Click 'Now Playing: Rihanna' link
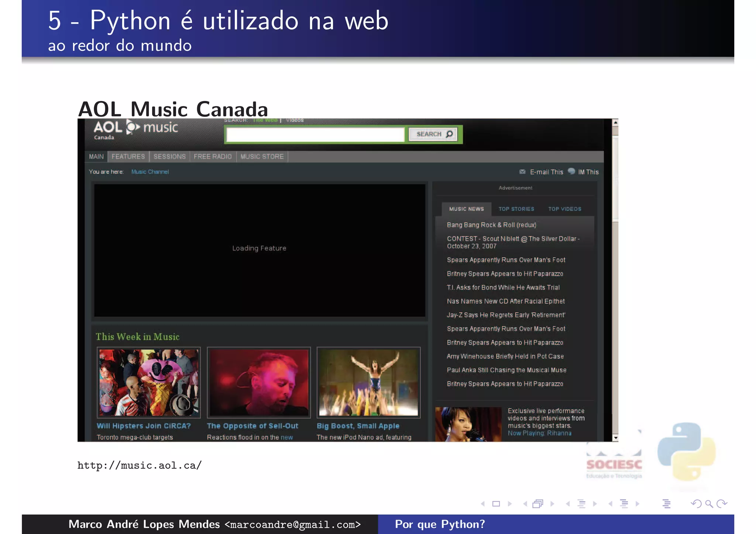Image resolution: width=756 pixels, height=534 pixels. [540, 433]
